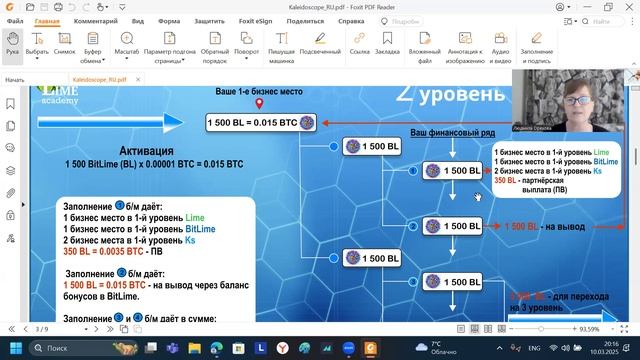Screen dimensions: 640x360
Task: Select the Рука (Hand) tool
Action: (x=12, y=46)
